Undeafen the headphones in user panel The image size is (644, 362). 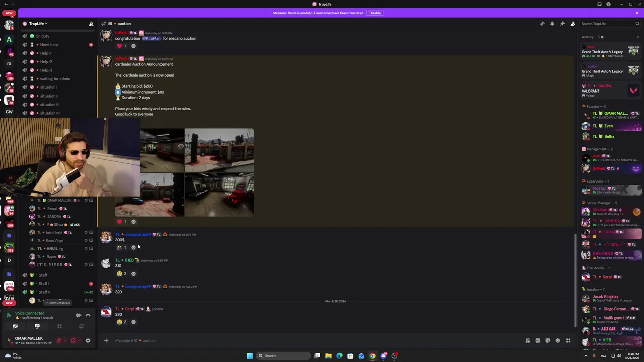[x=73, y=341]
